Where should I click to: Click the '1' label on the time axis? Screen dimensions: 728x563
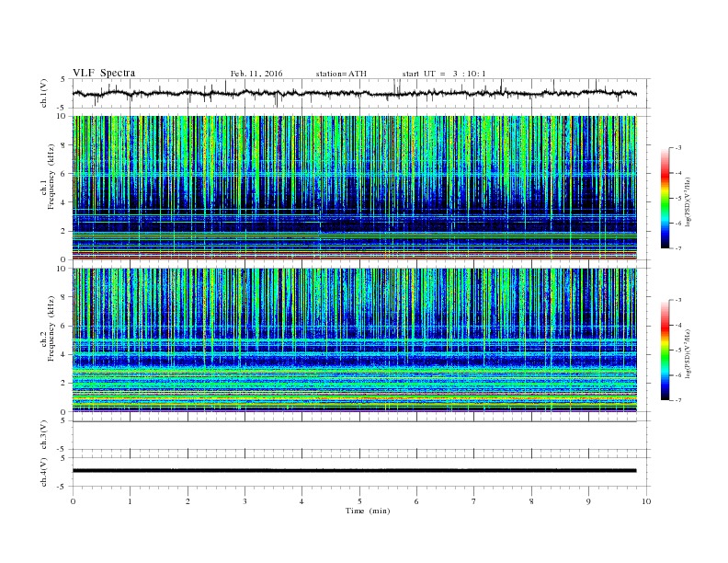click(130, 501)
